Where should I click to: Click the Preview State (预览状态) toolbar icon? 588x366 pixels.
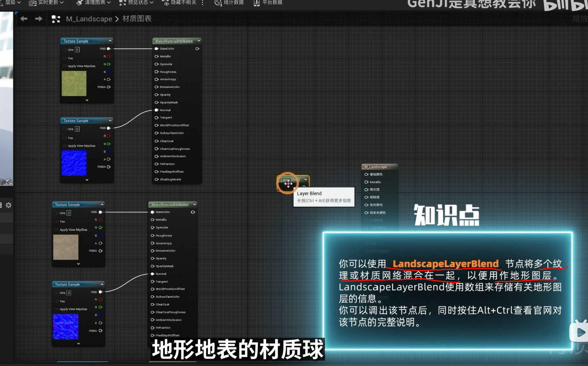123,3
